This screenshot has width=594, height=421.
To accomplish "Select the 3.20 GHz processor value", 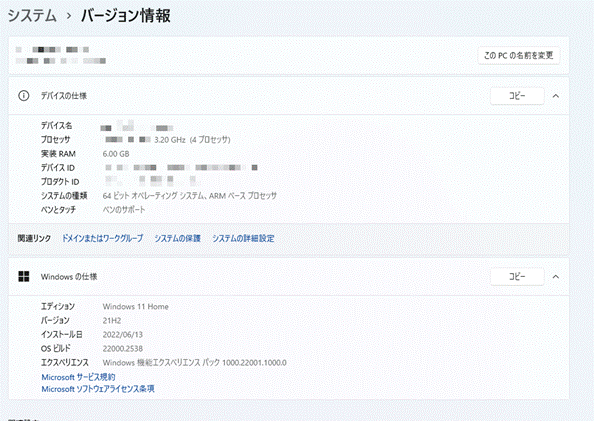I will coord(192,140).
